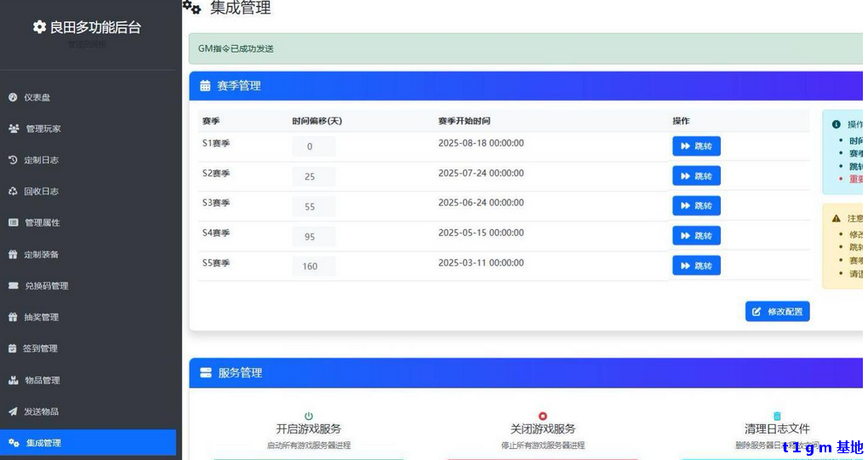Click 跳转 for S2赛季
The image size is (868, 460).
(696, 175)
